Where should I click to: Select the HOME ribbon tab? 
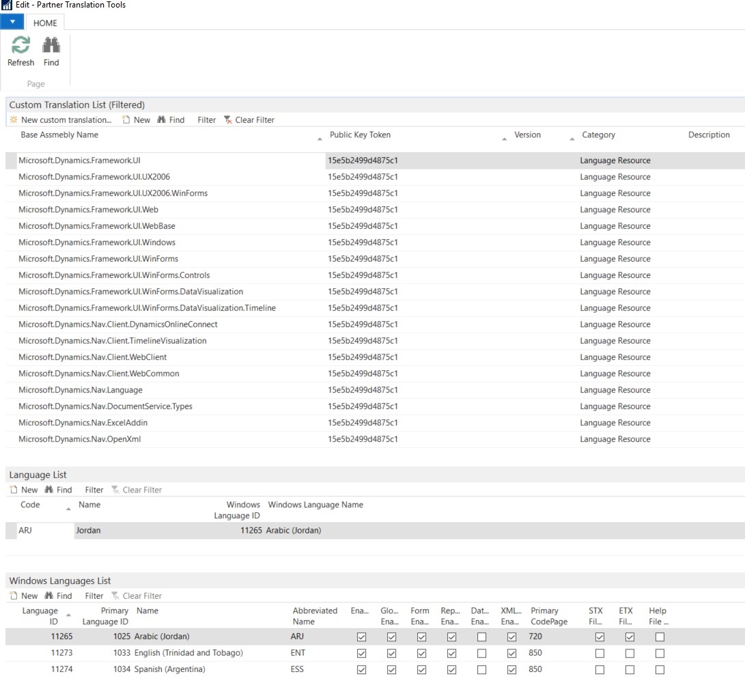[x=46, y=23]
